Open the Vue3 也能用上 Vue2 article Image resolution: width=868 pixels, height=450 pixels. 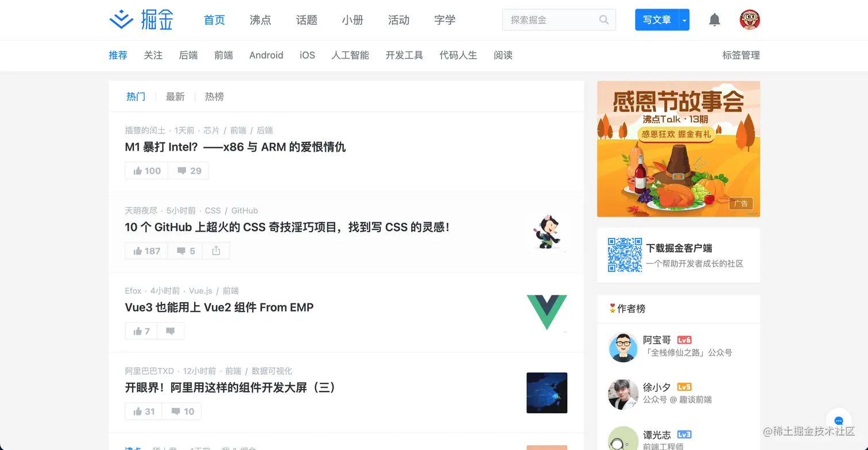219,307
